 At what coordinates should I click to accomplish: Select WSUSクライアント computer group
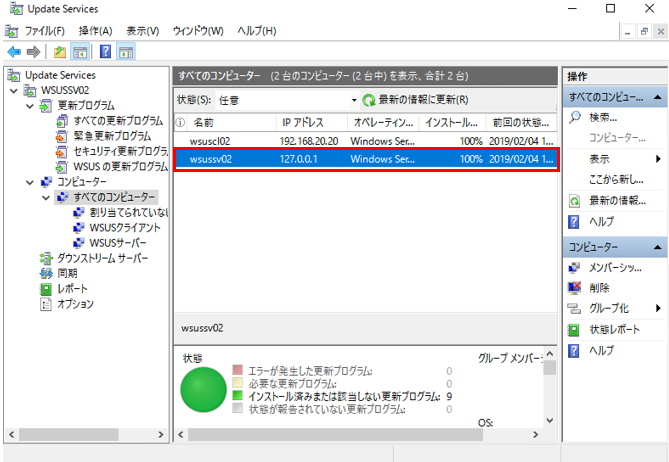pyautogui.click(x=124, y=228)
